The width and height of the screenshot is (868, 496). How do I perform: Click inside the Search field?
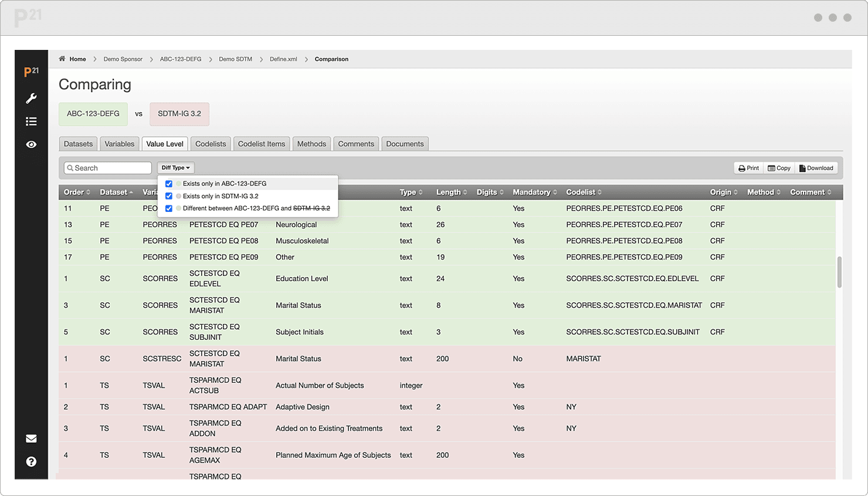[x=107, y=167]
